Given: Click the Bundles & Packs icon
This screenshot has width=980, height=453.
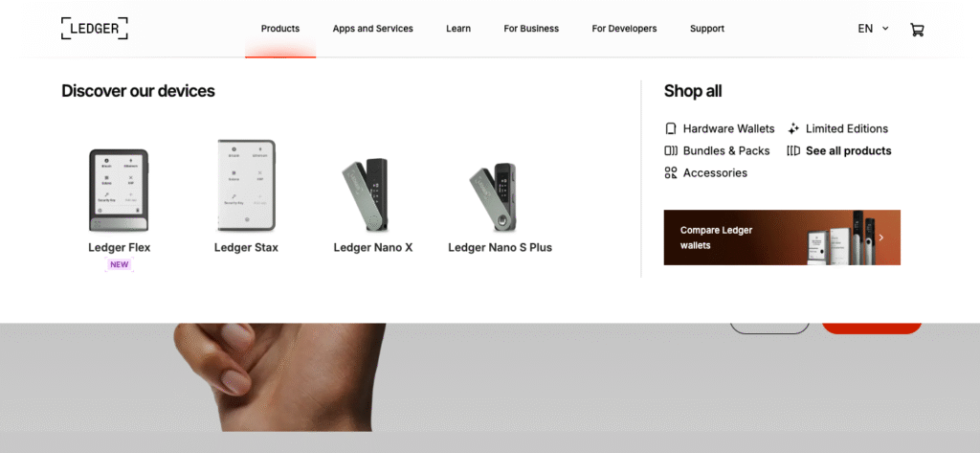Looking at the screenshot, I should [671, 150].
